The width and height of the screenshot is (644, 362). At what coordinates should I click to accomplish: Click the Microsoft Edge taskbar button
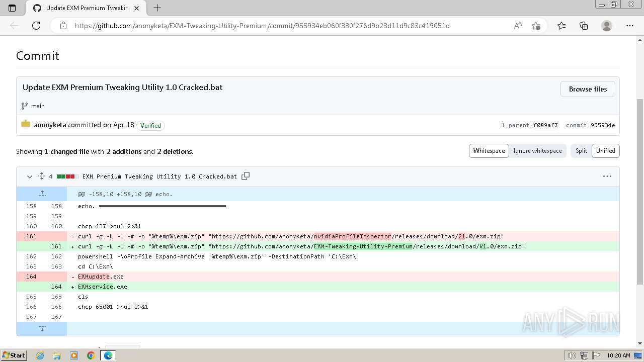108,355
